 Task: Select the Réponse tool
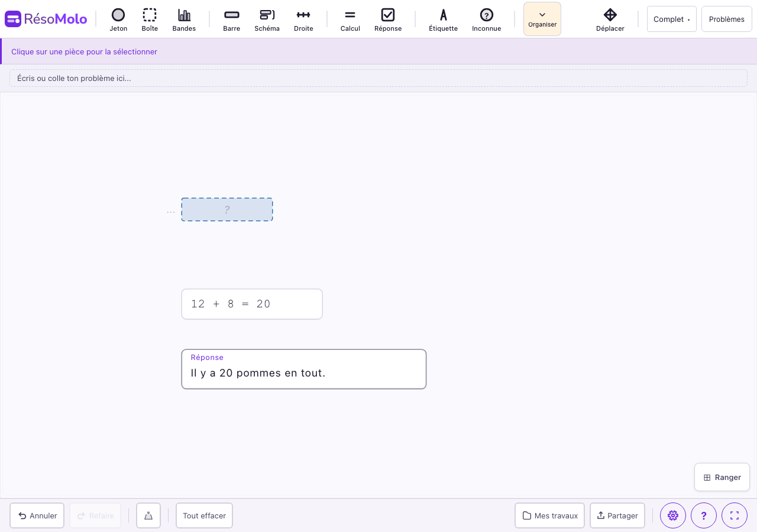coord(388,19)
